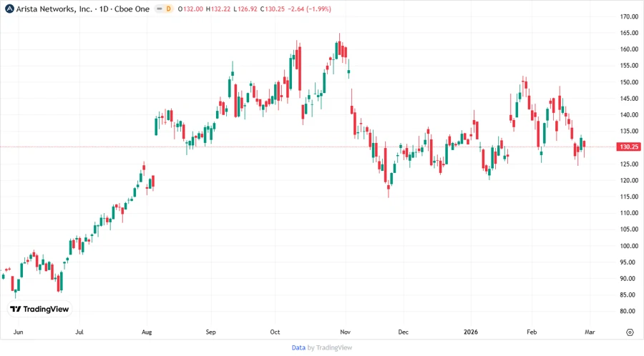Click the 1D interval label
Screen dimensions: 644x356
pyautogui.click(x=104, y=9)
